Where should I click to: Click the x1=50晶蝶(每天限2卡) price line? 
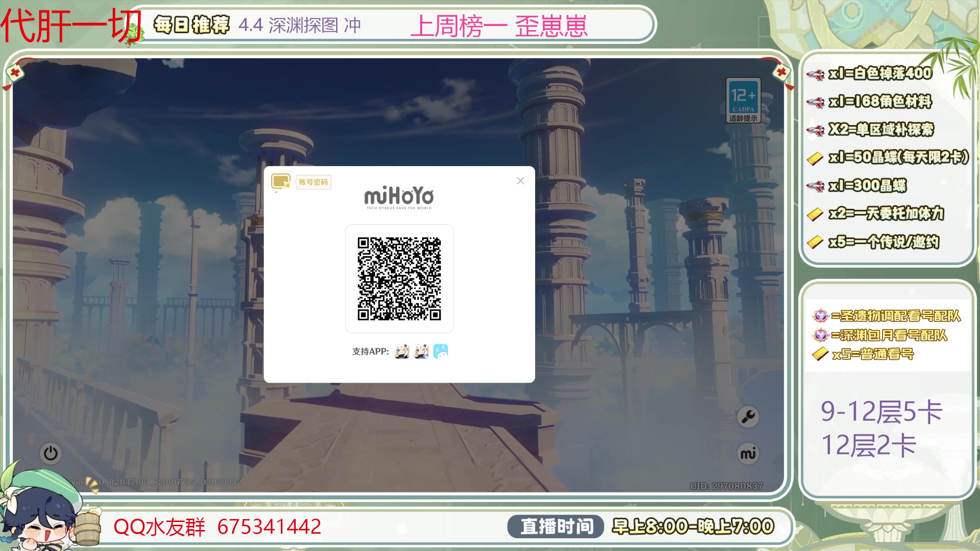[898, 157]
